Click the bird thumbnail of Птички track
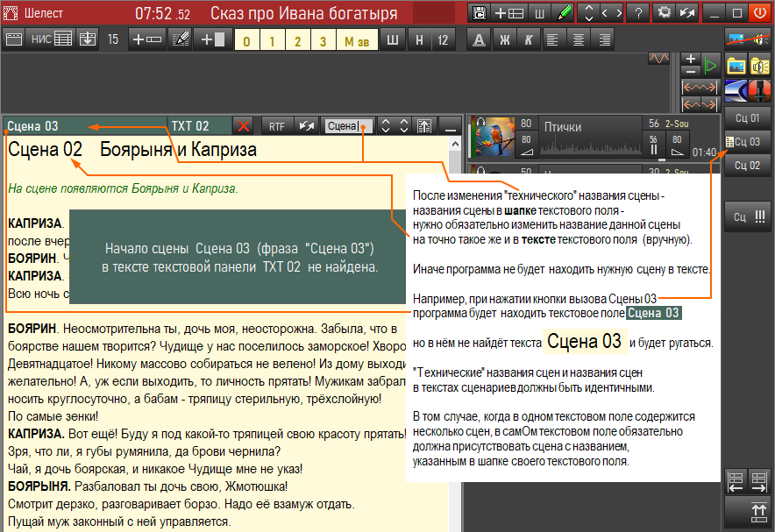Viewport: 775px width, 532px height. [x=494, y=137]
